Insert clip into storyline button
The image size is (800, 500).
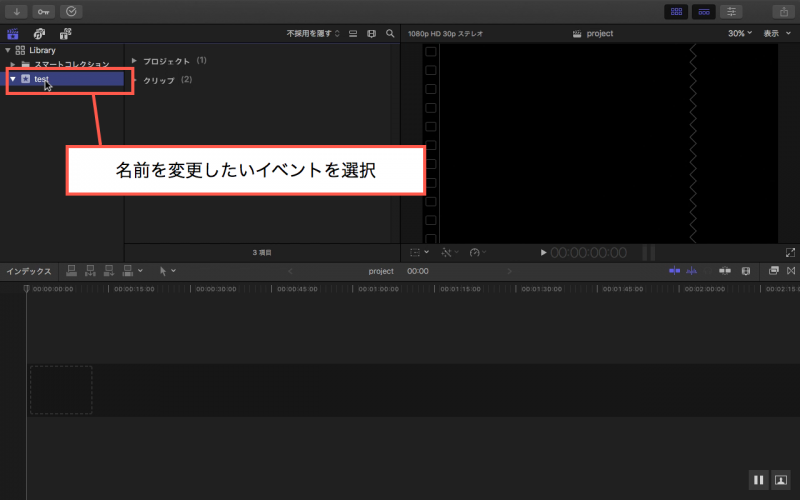tap(90, 271)
